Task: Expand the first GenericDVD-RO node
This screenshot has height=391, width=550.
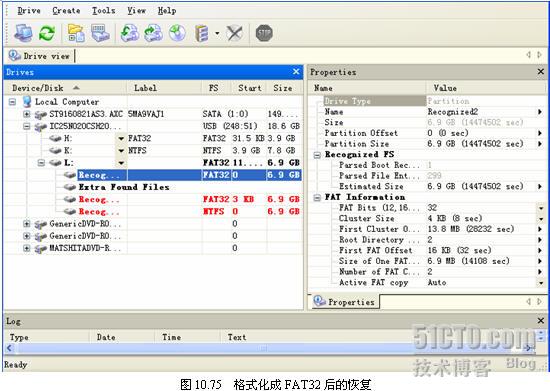Action: pyautogui.click(x=27, y=223)
